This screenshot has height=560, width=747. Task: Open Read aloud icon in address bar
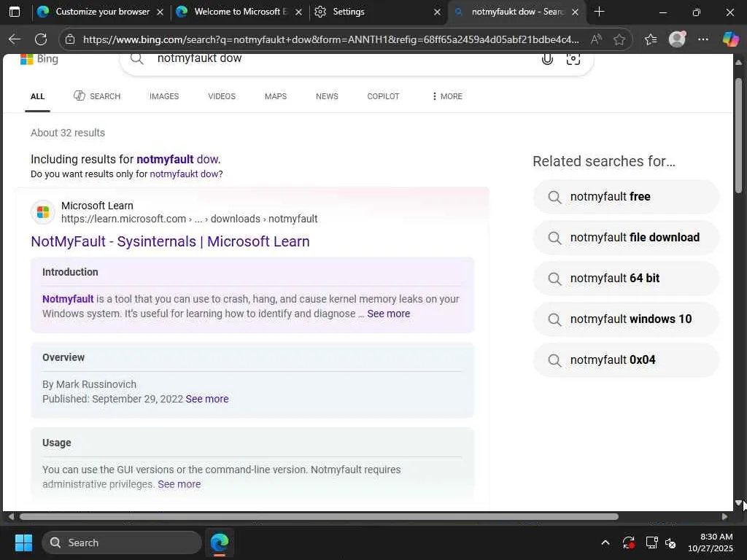click(x=596, y=39)
